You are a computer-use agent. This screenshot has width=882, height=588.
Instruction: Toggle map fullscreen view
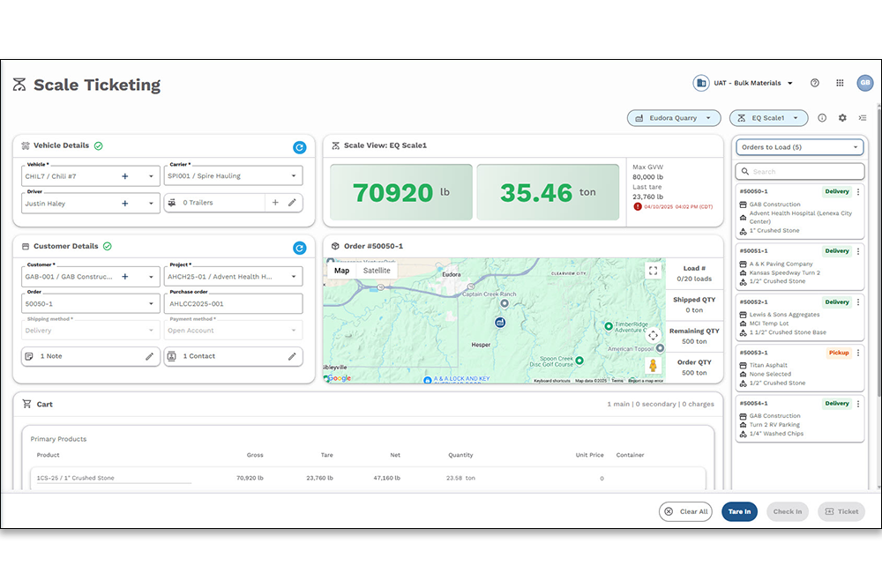(x=653, y=271)
